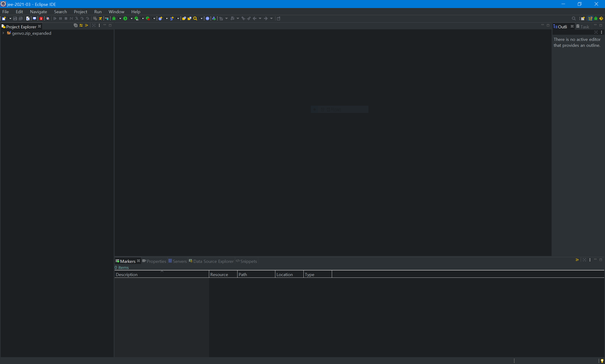605x364 pixels.
Task: Open the web browser globe icon
Action: 207,18
